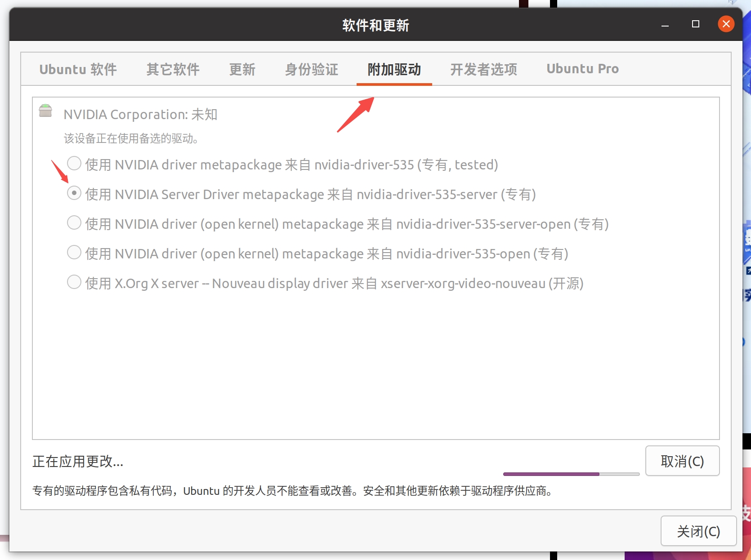
Task: Open the 身份验证 tab
Action: [311, 69]
